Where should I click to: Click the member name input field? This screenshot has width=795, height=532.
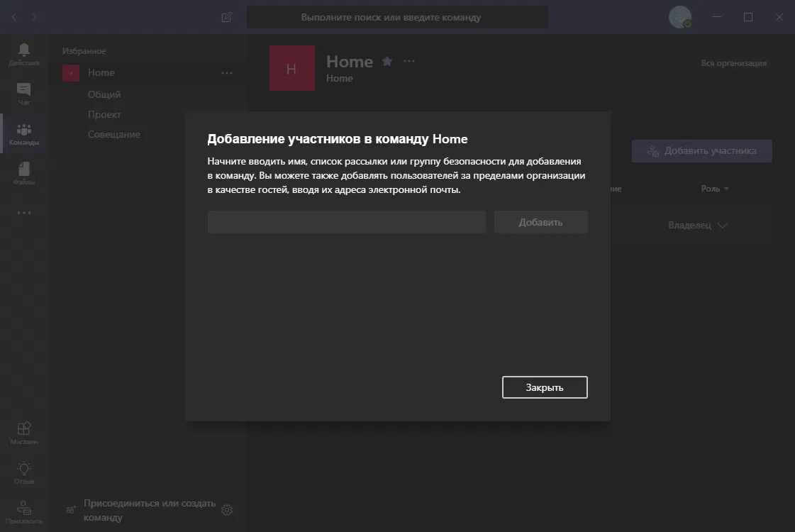(346, 222)
